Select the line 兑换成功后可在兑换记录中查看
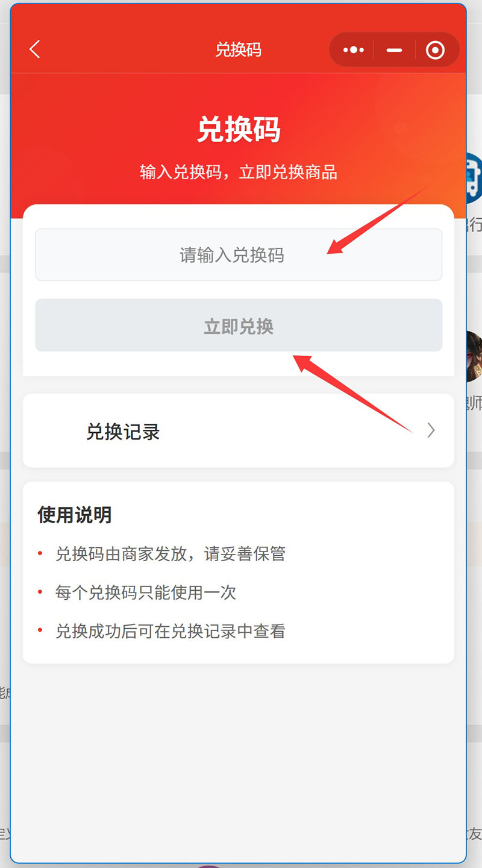 tap(171, 631)
